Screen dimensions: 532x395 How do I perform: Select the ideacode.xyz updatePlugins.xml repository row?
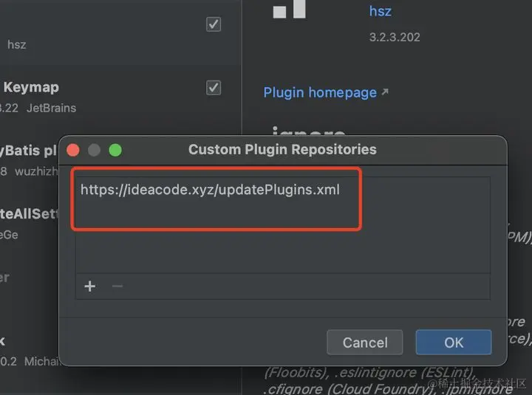282,190
